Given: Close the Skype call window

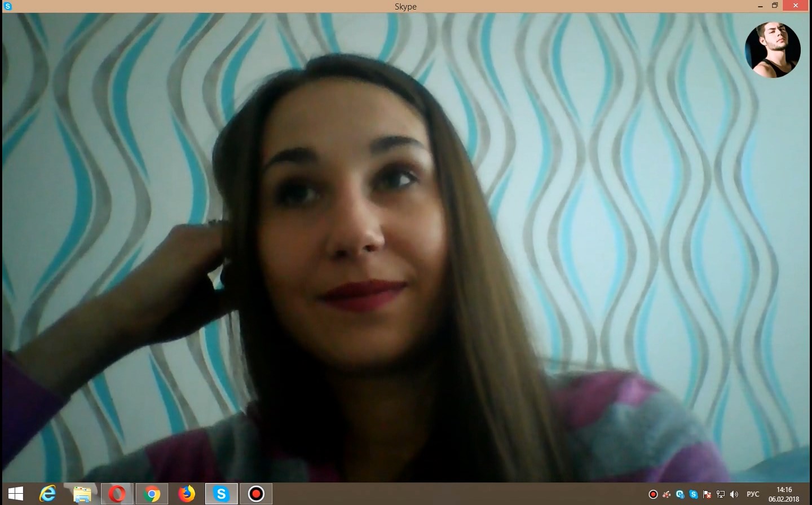Looking at the screenshot, I should click(x=796, y=6).
